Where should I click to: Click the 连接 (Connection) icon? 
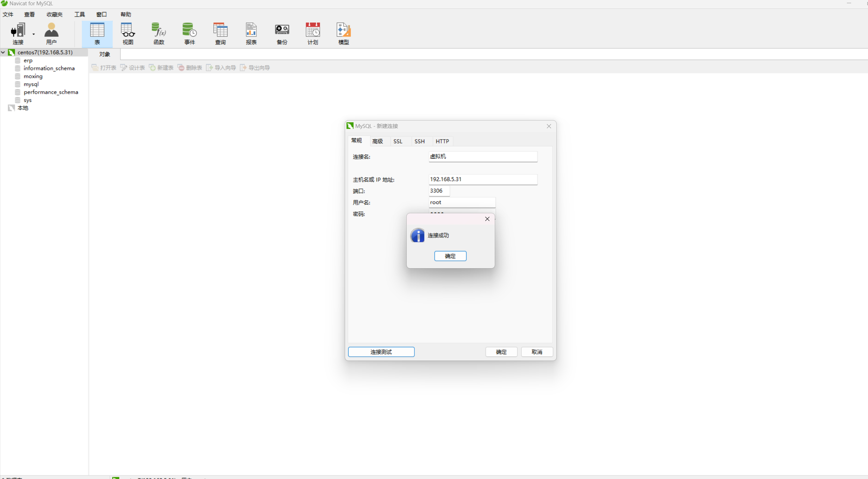pyautogui.click(x=18, y=33)
